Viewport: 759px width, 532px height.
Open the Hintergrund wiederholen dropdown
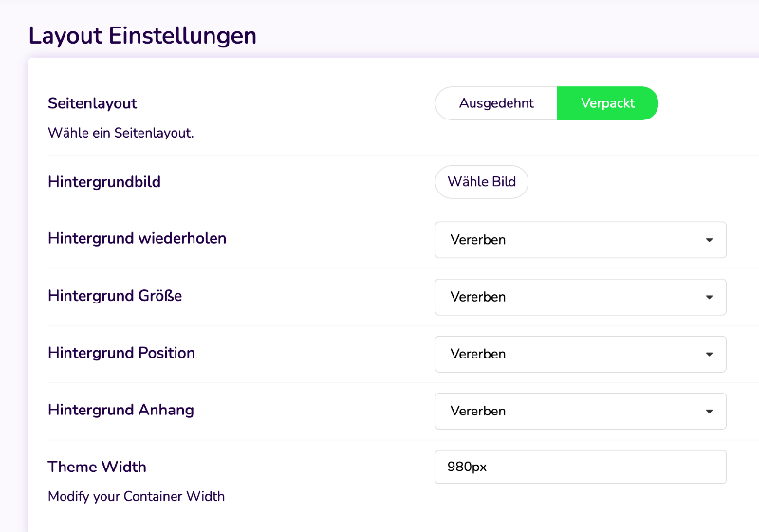[x=581, y=240]
